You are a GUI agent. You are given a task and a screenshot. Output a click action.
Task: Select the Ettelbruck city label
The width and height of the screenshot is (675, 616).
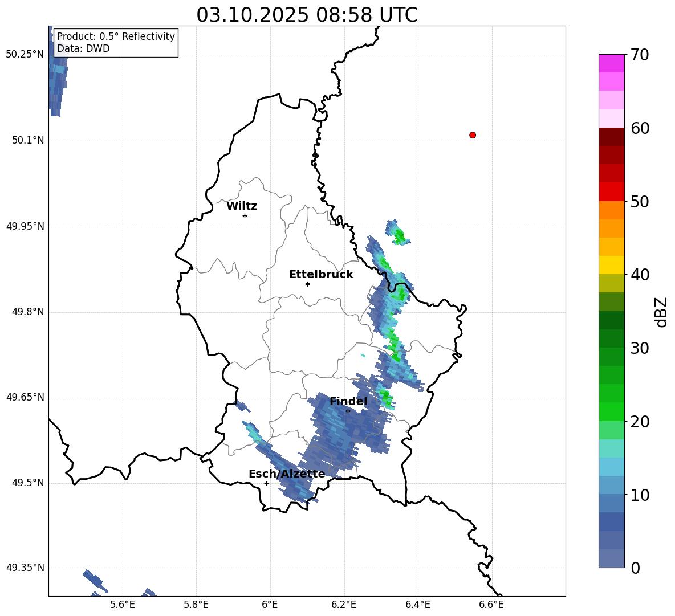[x=321, y=275]
